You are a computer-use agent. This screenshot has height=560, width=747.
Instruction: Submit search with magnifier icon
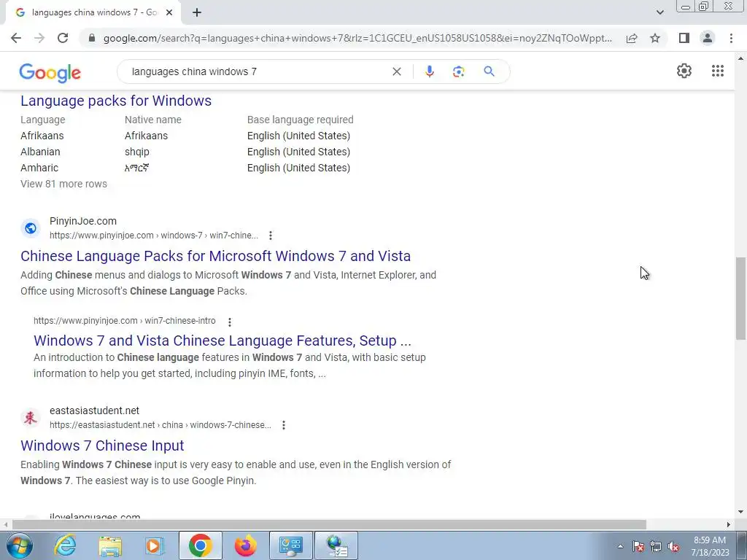489,71
